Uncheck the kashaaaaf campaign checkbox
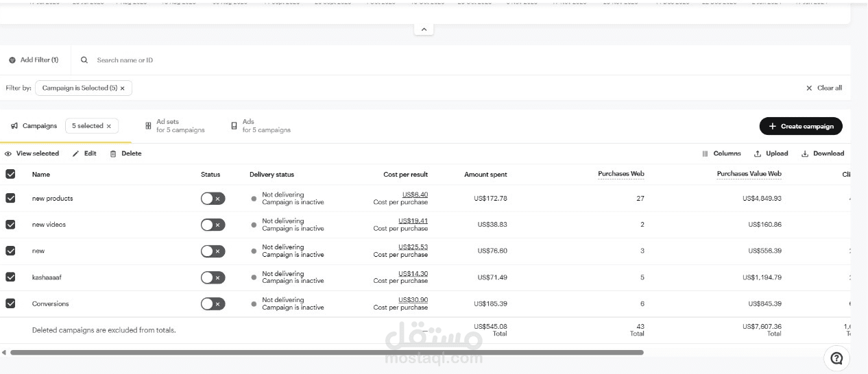Screen dimensions: 868x374 [10, 277]
